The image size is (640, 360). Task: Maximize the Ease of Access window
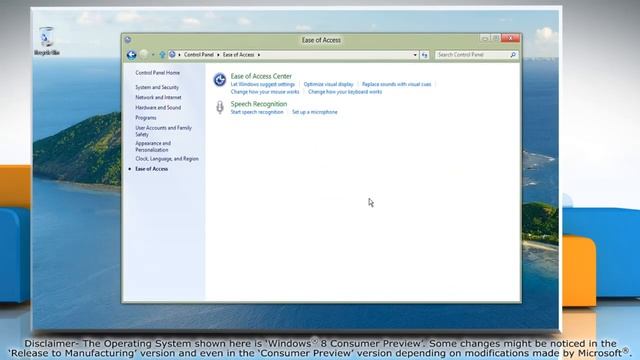click(x=495, y=38)
